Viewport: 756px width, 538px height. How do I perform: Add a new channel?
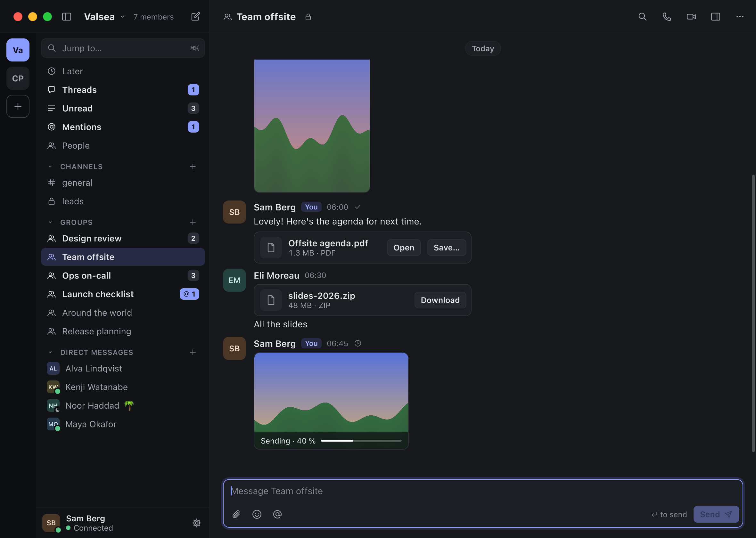coord(193,167)
